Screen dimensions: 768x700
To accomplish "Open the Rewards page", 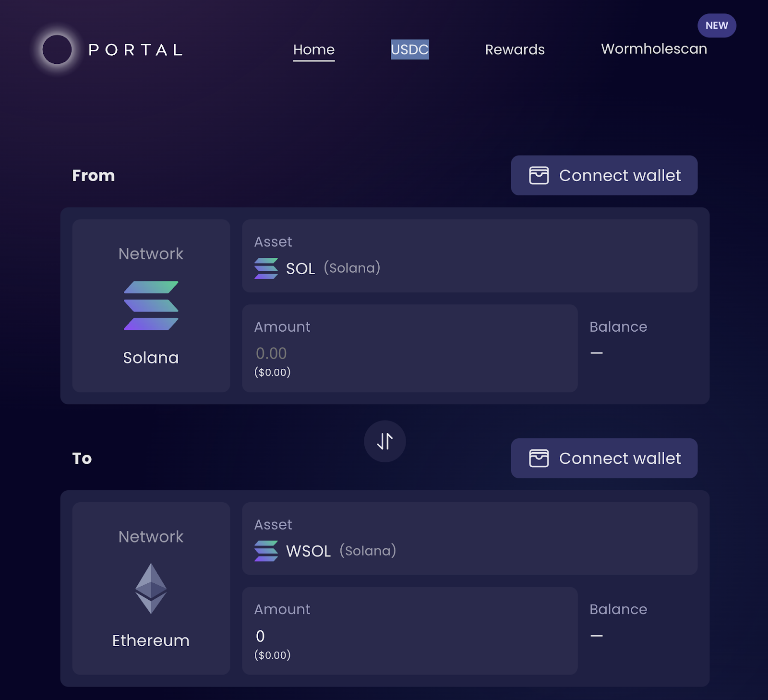I will (515, 49).
